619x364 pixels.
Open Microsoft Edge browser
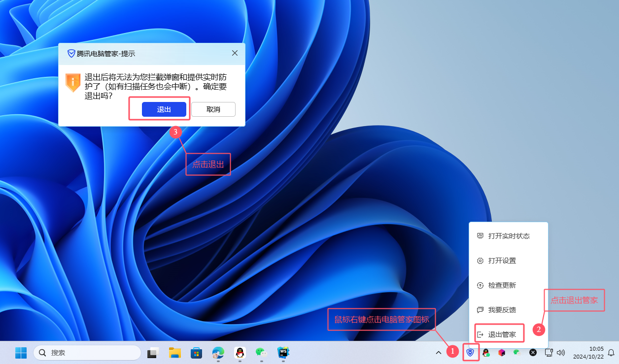point(218,353)
